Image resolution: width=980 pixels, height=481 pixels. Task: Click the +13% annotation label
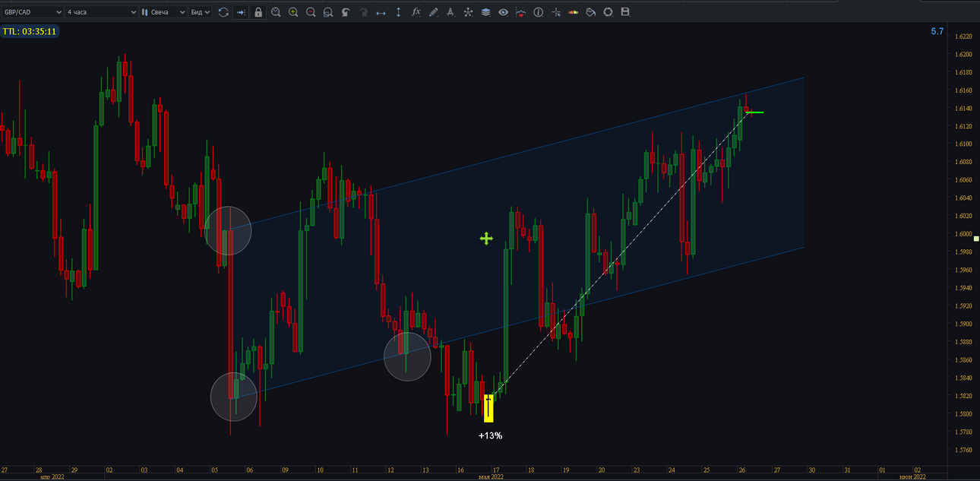[490, 435]
